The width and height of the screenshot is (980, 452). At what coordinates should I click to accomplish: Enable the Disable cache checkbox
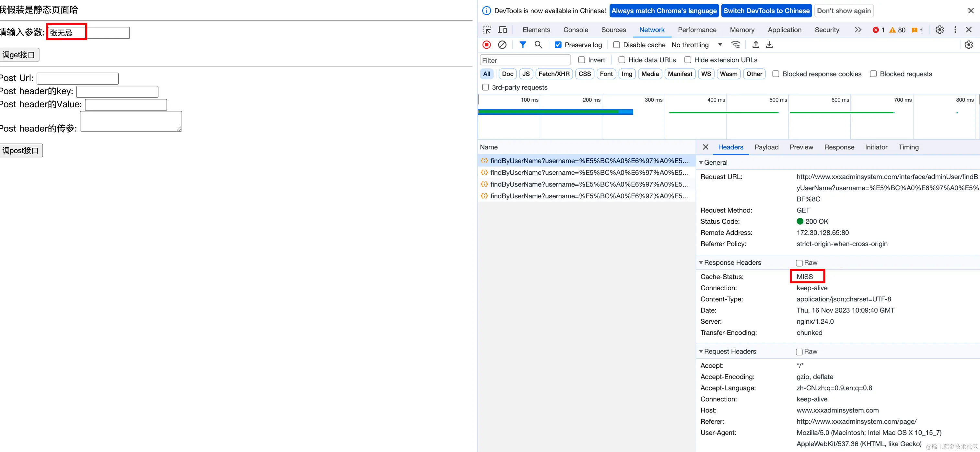617,45
